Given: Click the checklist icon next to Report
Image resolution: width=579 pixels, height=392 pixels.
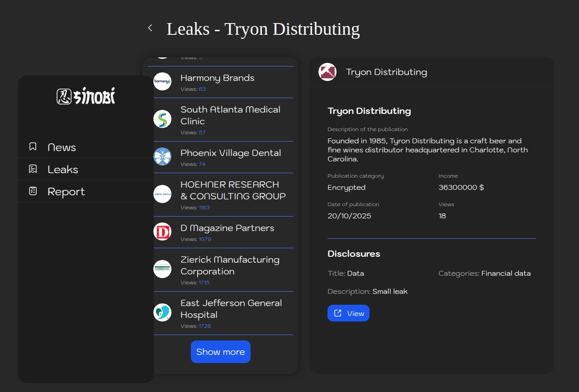Looking at the screenshot, I should [33, 191].
